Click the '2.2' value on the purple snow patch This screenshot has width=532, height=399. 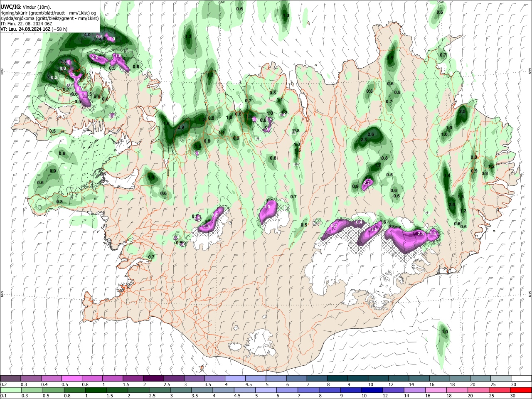tap(95, 57)
